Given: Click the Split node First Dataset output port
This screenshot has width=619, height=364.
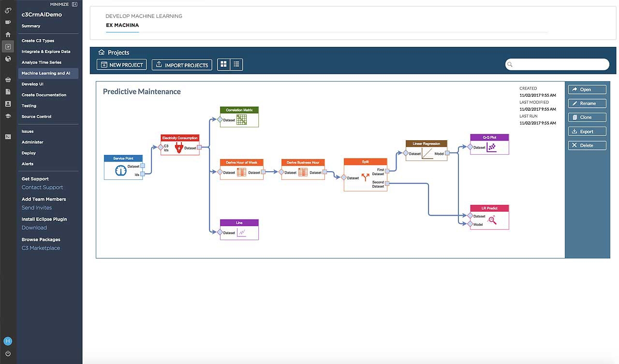Looking at the screenshot, I should click(387, 170).
